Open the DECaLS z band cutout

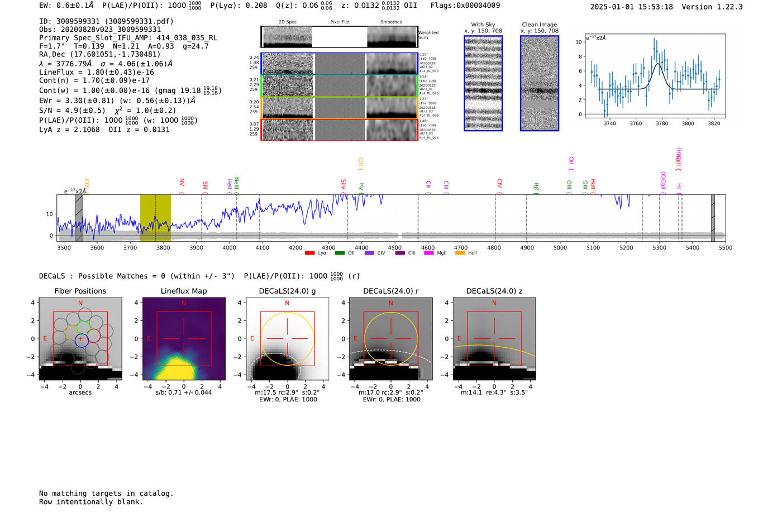click(x=494, y=339)
